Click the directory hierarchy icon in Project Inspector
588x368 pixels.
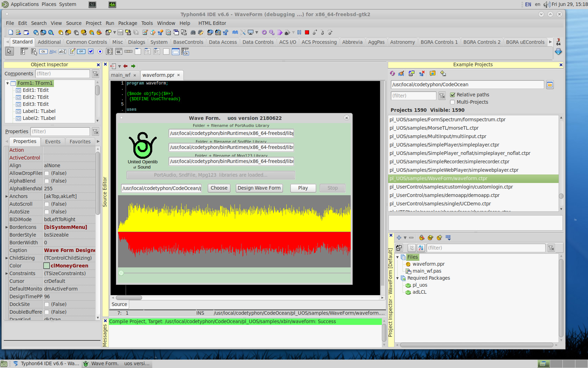click(412, 248)
